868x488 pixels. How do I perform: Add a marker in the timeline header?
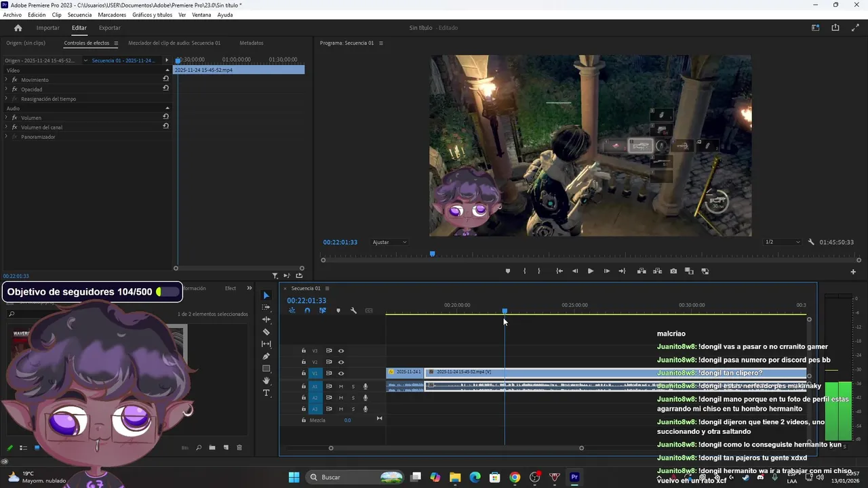(338, 310)
